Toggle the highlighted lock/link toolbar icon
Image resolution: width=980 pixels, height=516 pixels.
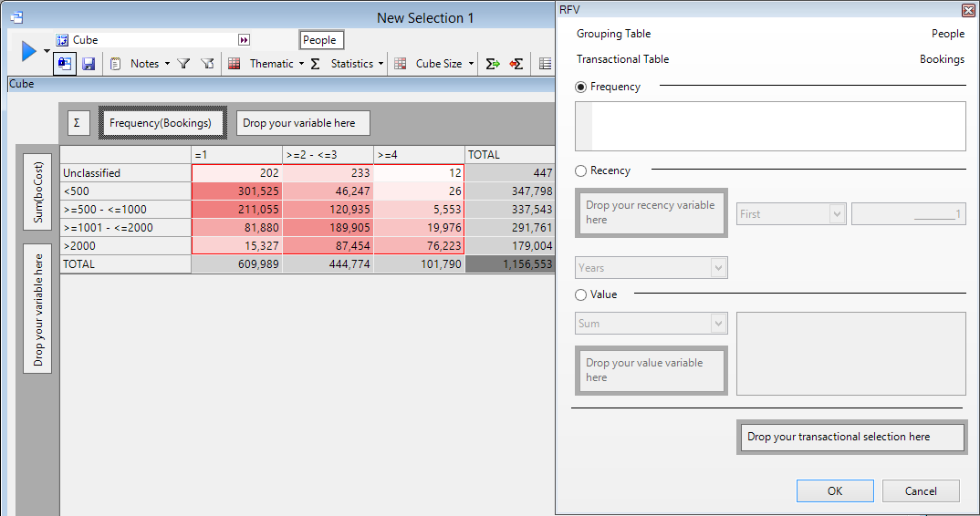(x=65, y=64)
